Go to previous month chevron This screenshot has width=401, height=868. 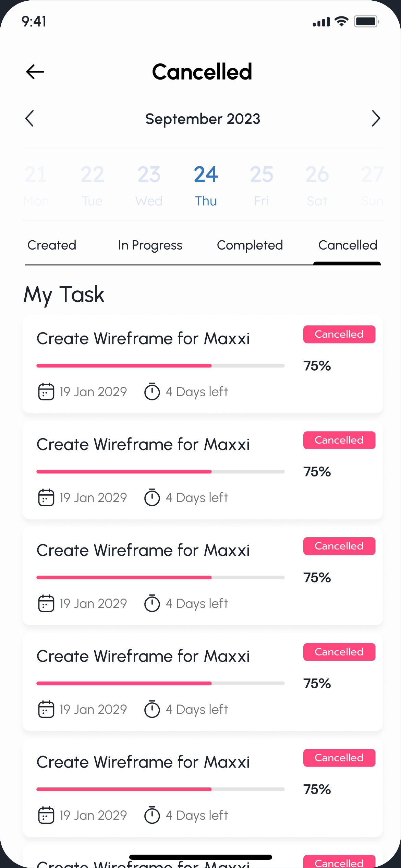[x=30, y=119]
